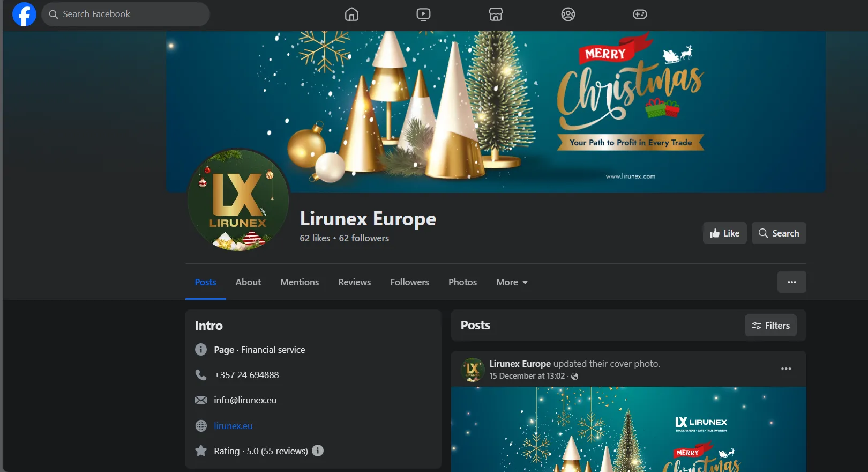Viewport: 868px width, 472px height.
Task: Open the post's cover photo image
Action: 628,430
